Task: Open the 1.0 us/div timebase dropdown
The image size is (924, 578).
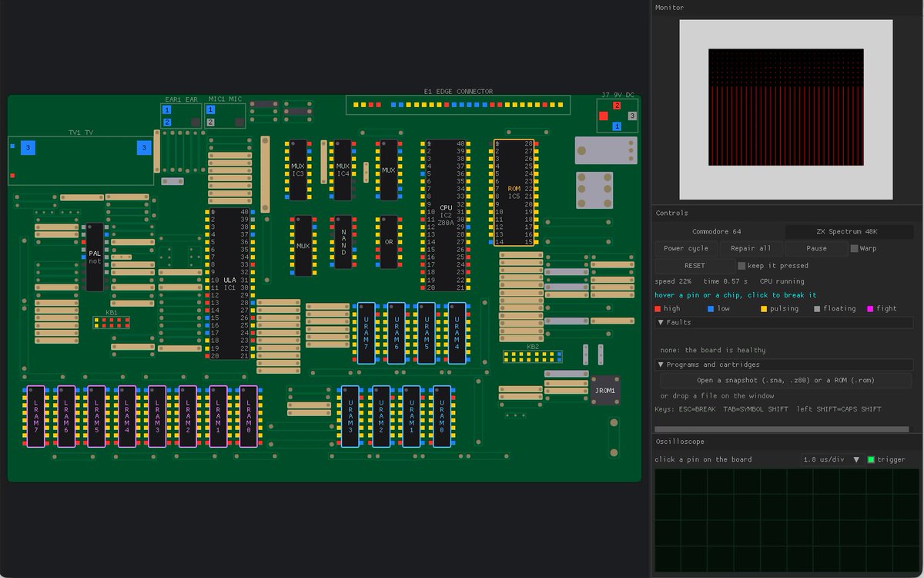Action: 832,459
